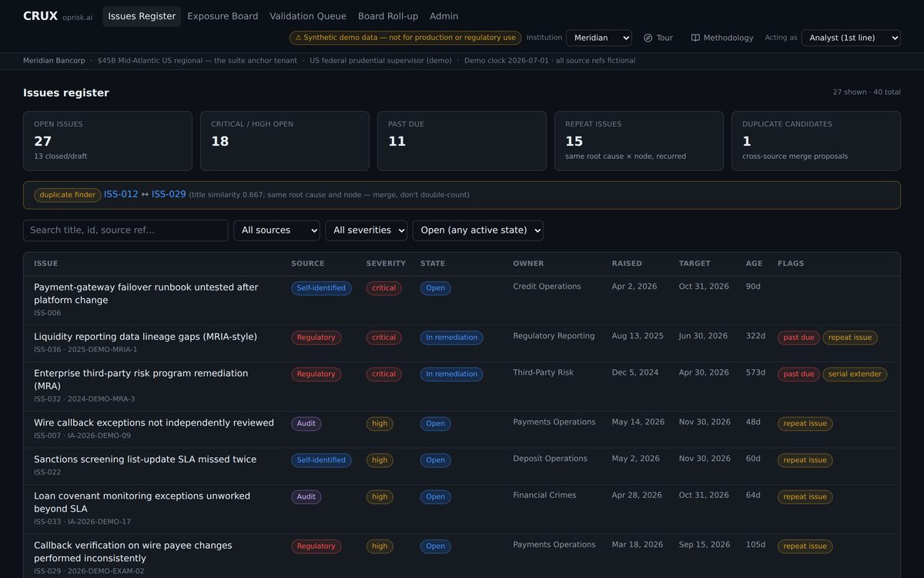Open the Exposure Board tab
924x578 pixels.
point(223,16)
